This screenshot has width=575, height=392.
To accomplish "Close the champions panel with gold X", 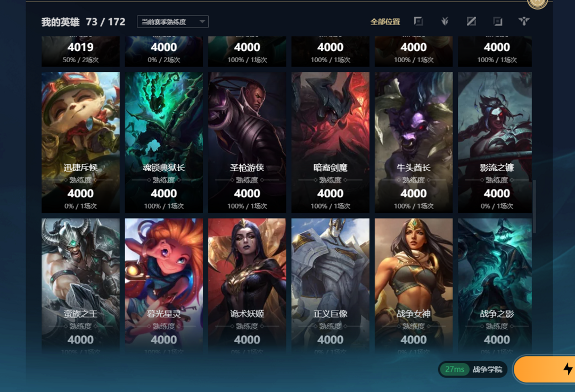I will [x=538, y=2].
